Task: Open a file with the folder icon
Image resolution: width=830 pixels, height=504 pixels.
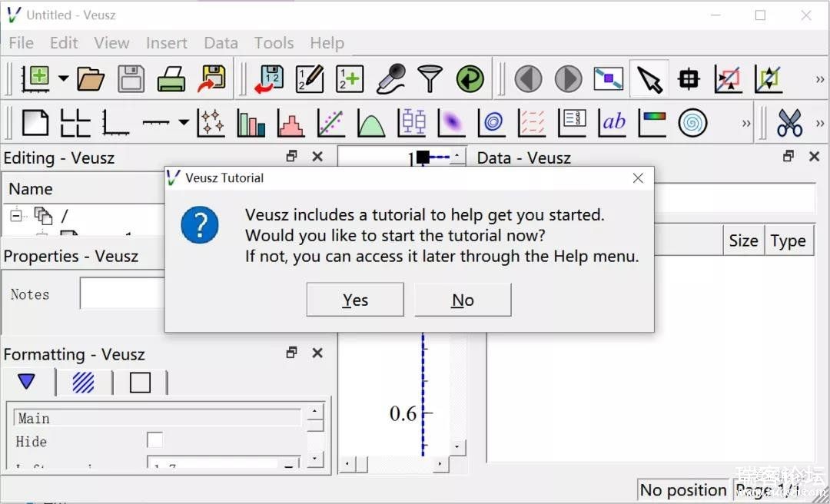Action: tap(91, 79)
